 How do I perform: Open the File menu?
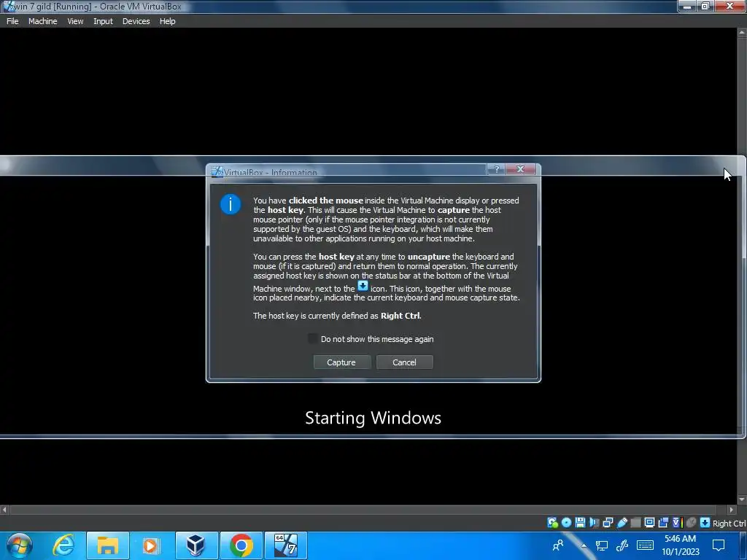tap(12, 21)
